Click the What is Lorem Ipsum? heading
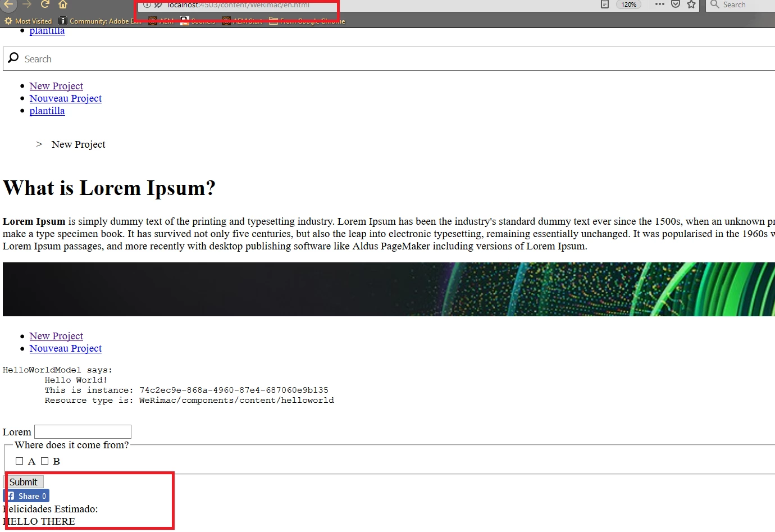 pyautogui.click(x=109, y=188)
